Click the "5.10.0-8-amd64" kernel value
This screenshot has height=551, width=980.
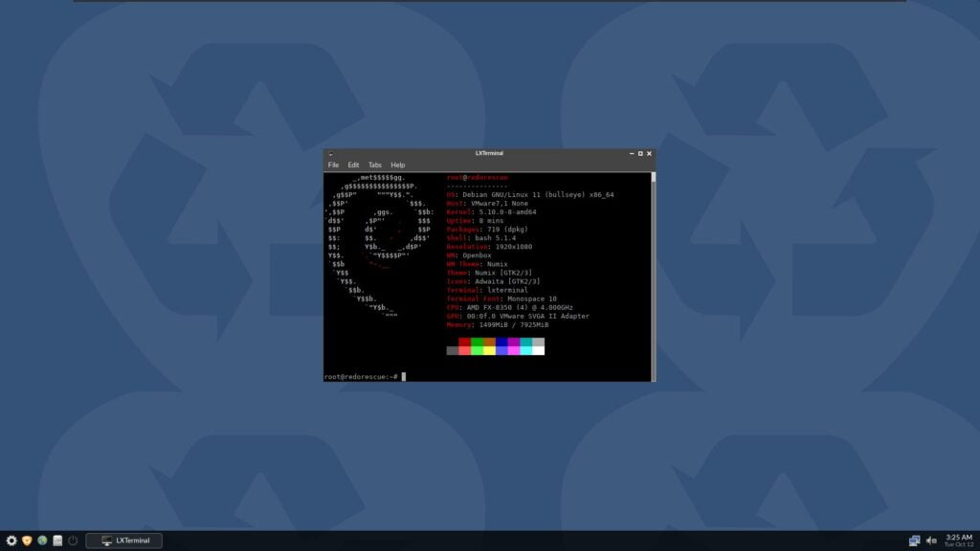point(507,212)
